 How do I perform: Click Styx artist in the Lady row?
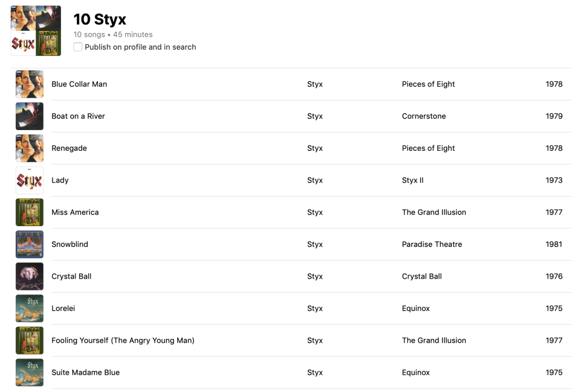(315, 180)
